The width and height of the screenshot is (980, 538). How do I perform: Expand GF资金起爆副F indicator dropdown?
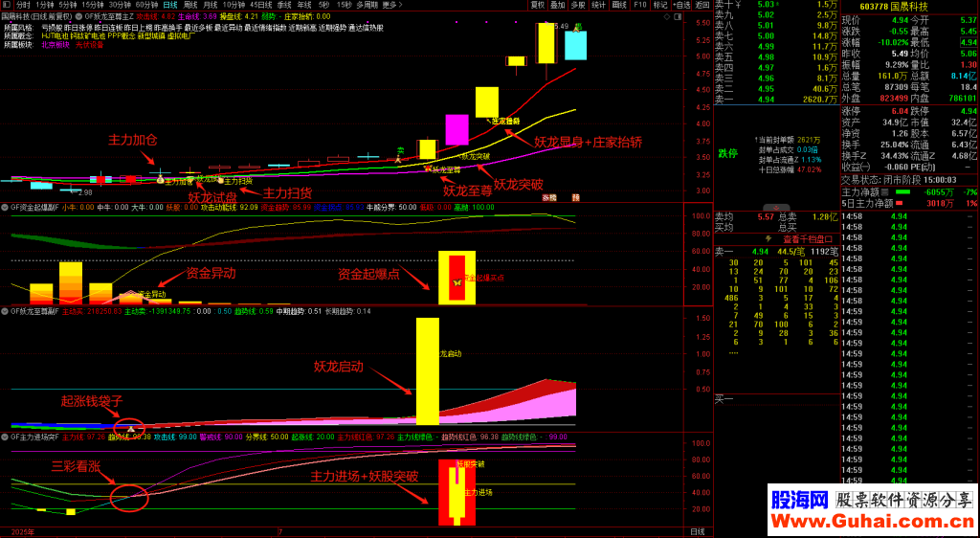7,206
